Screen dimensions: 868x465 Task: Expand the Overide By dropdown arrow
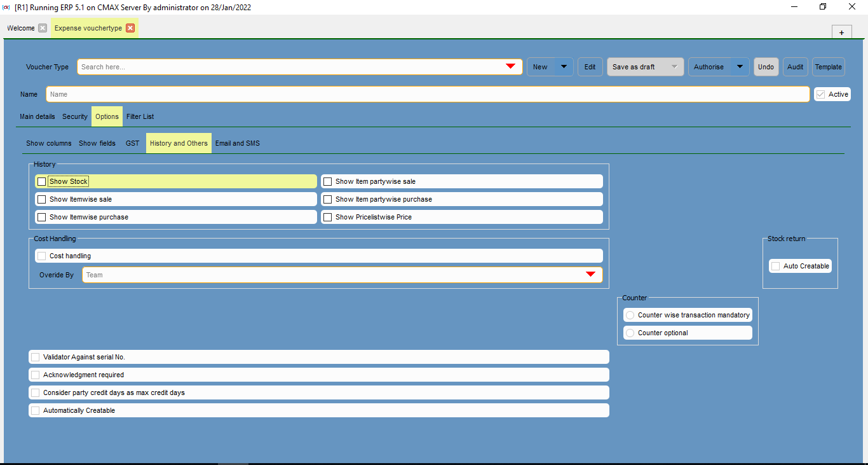(x=590, y=274)
